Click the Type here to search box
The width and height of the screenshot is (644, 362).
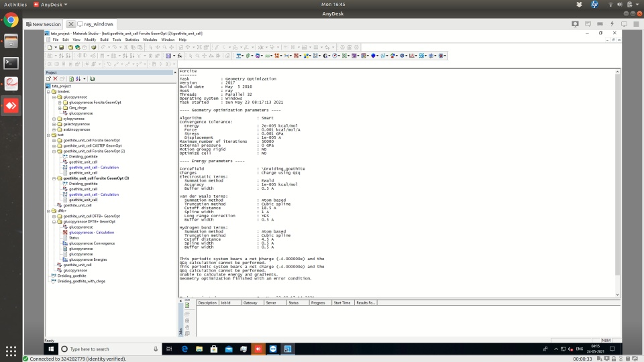click(x=109, y=349)
